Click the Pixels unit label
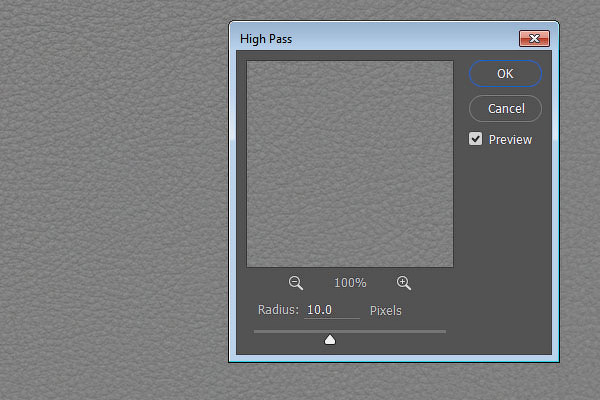 (x=386, y=310)
